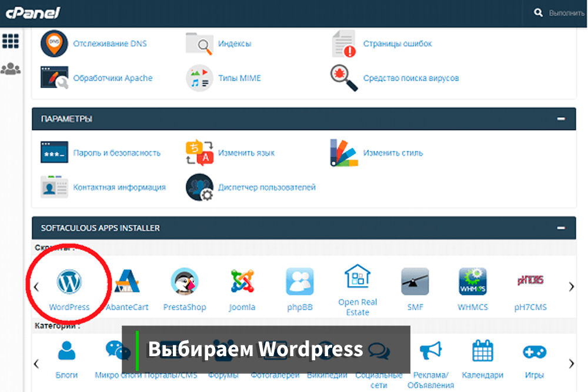Select the Joomla script icon
Image resolution: width=588 pixels, height=392 pixels.
coord(242,281)
